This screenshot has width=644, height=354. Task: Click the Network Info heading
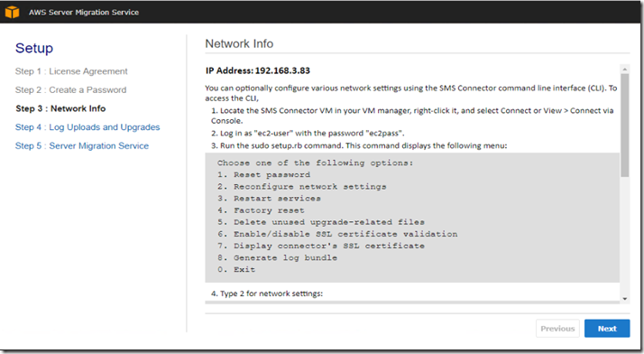(239, 43)
